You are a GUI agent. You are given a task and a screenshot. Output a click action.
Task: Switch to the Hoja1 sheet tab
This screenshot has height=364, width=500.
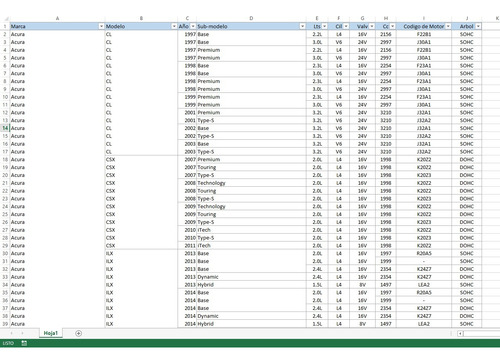[x=51, y=333]
